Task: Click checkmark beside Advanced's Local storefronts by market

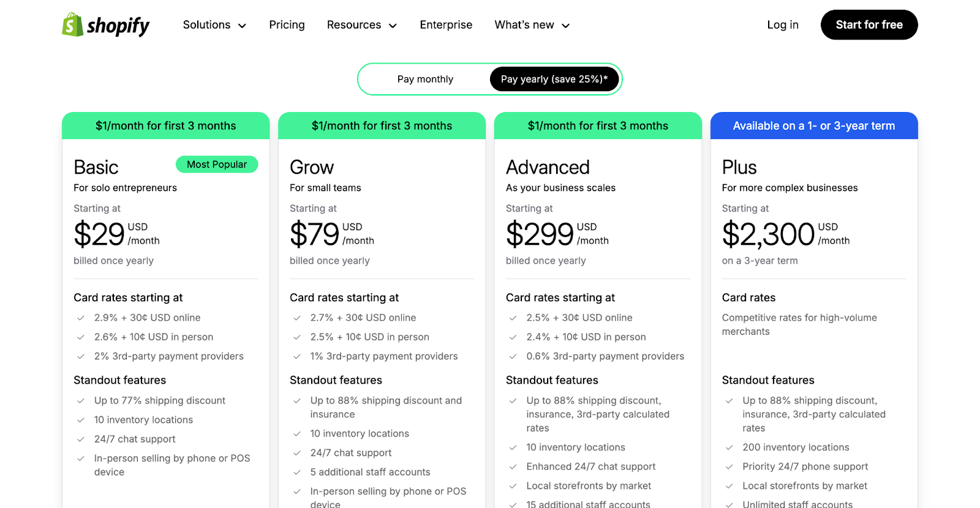Action: click(513, 486)
